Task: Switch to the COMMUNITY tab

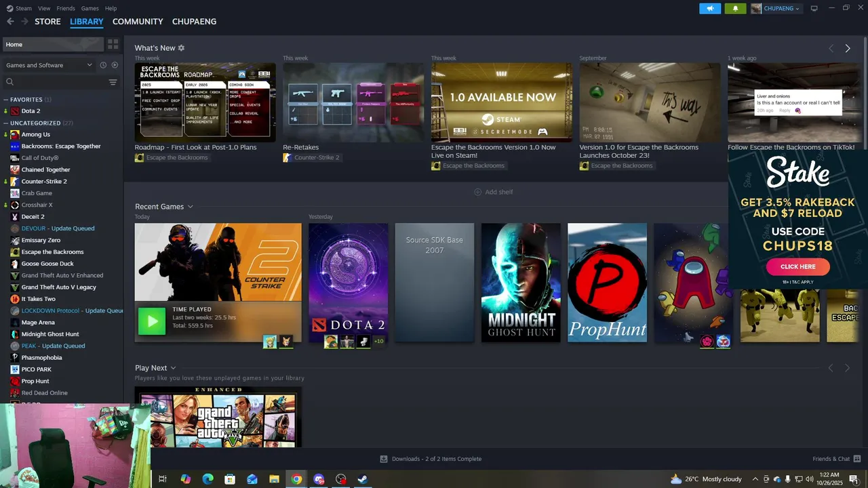Action: pos(138,22)
